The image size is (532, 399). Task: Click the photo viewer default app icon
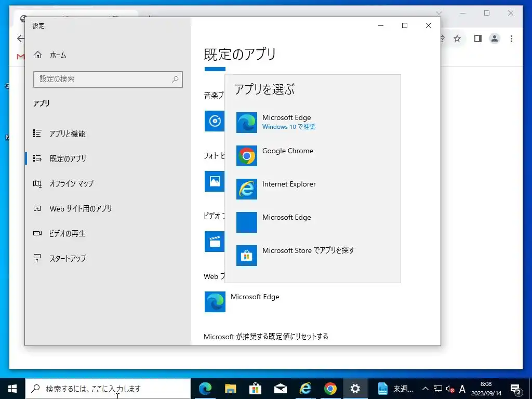click(215, 181)
